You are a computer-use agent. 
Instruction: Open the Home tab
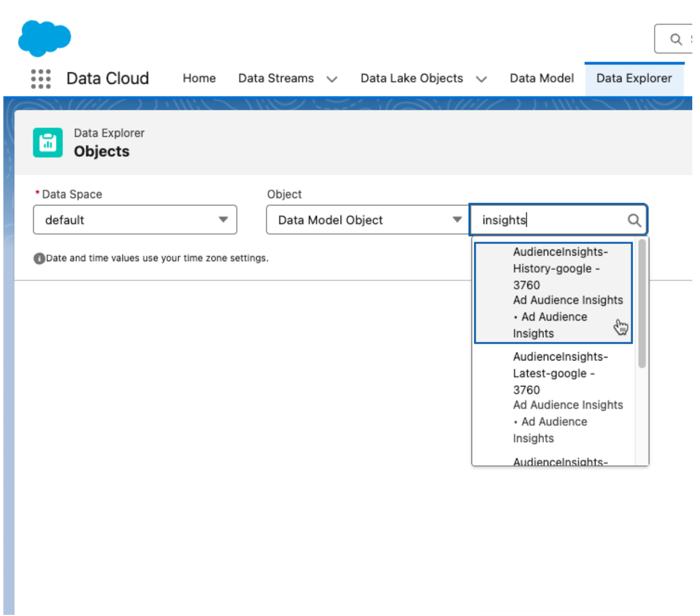click(199, 78)
